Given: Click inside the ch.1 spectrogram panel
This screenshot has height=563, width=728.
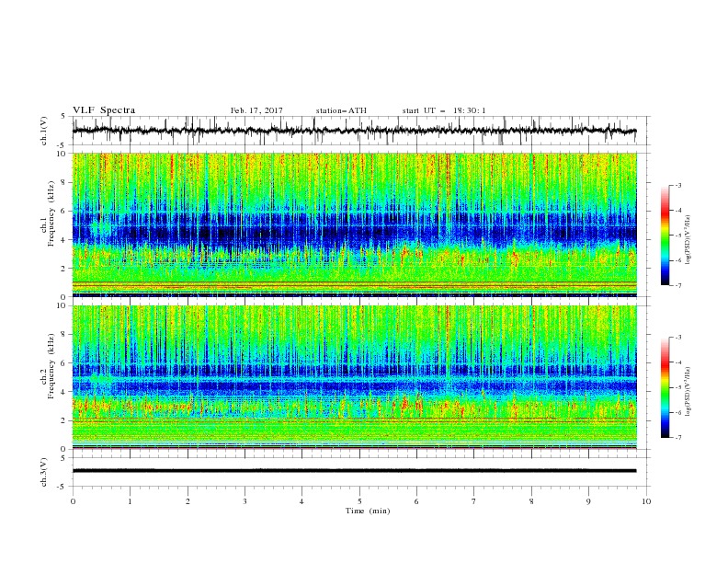Looking at the screenshot, I should click(x=354, y=224).
